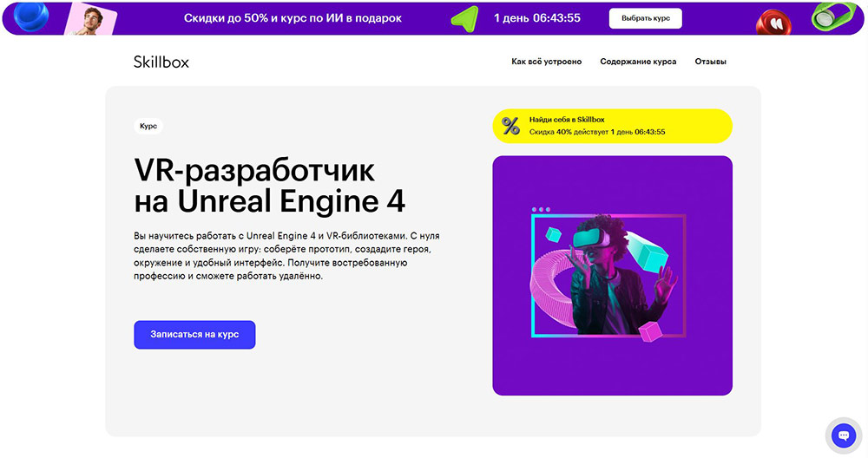Click the Skillbox logo
The image size is (868, 458).
(161, 62)
